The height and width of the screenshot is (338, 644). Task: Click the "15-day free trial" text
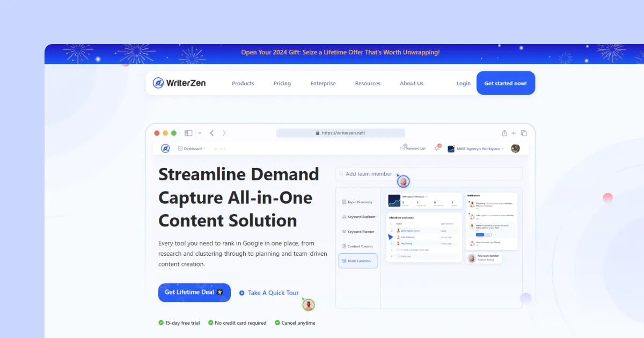click(x=182, y=323)
